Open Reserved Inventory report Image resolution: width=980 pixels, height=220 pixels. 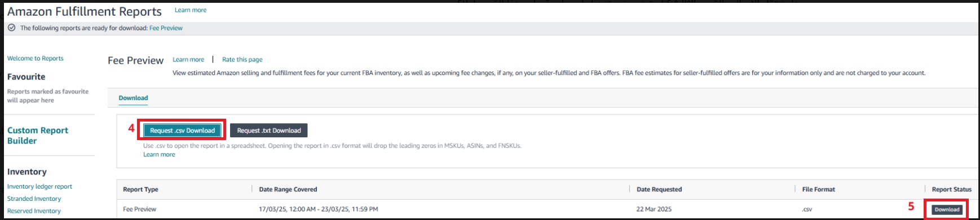coord(34,211)
